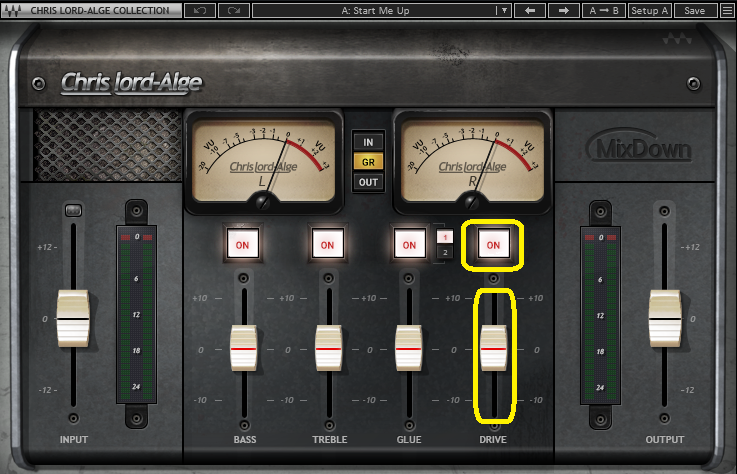
Task: Switch the VU meter to OUT mode
Action: pyautogui.click(x=369, y=182)
